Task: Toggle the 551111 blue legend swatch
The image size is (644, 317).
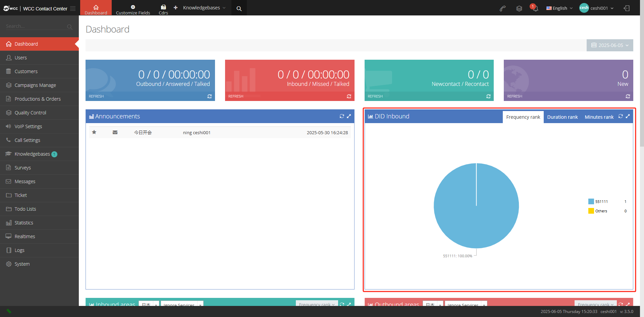Action: 591,202
